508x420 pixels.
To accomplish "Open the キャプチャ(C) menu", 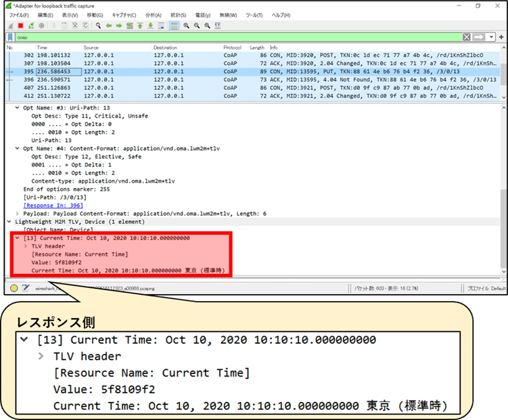I will 124,16.
